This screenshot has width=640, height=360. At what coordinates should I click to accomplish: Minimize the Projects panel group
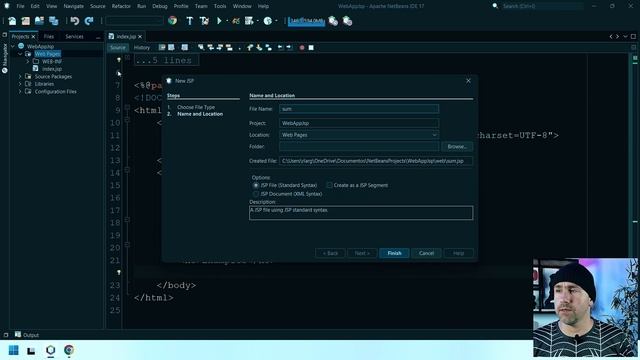(x=98, y=37)
